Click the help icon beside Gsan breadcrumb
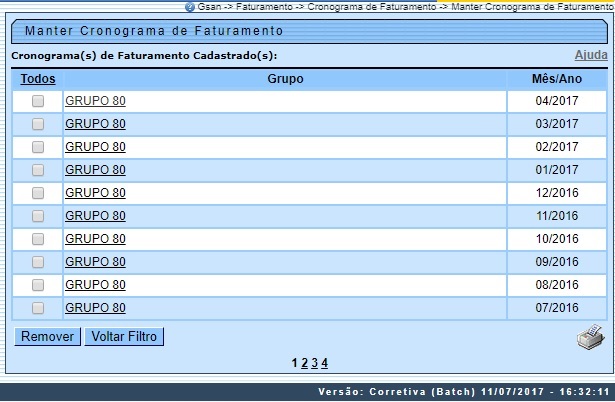Screen dimensions: 615x402 click(190, 7)
